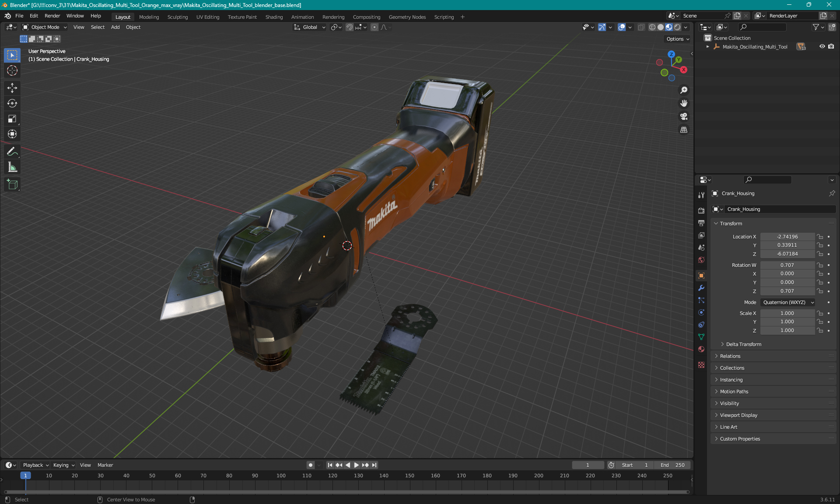Switch to solid viewport shading
840x504 pixels.
pyautogui.click(x=661, y=27)
